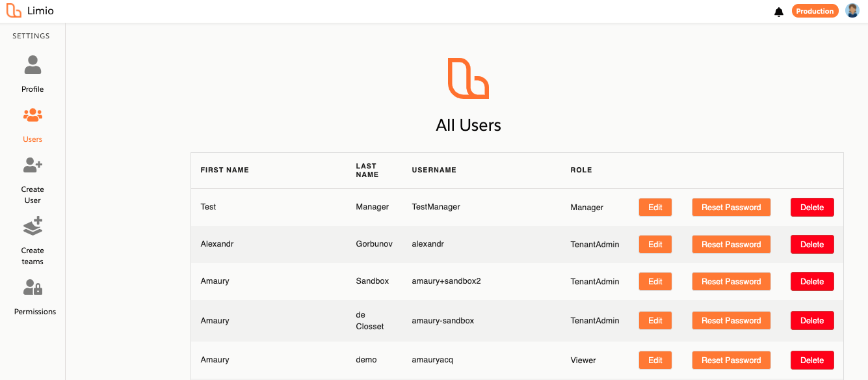Reset password for amauryacq user
This screenshot has width=868, height=380.
[x=731, y=360]
